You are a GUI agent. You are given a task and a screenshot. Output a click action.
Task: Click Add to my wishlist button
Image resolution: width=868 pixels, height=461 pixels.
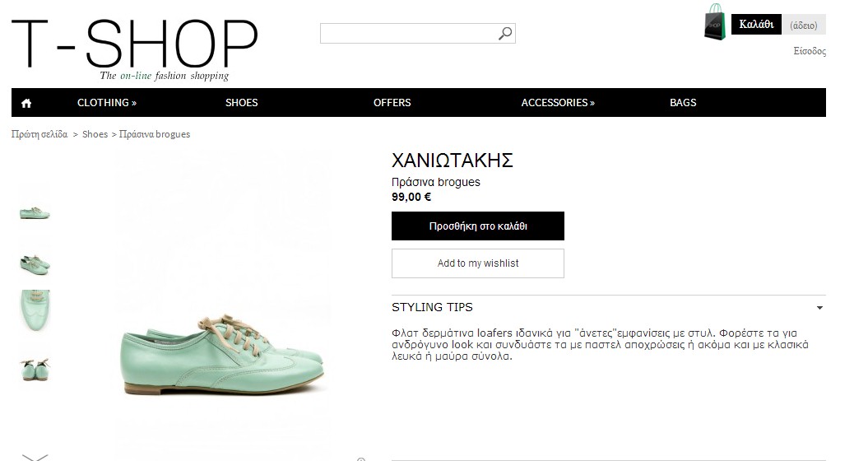click(x=478, y=263)
